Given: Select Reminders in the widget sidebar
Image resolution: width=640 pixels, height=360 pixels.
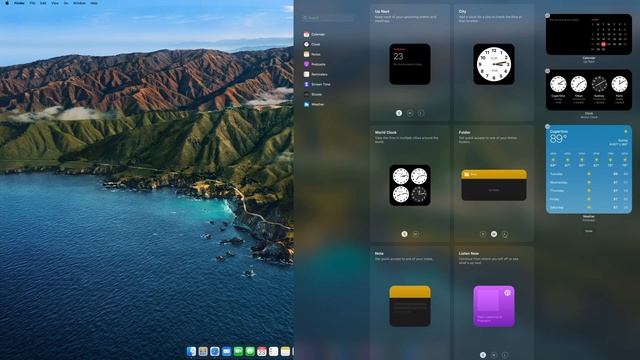Looking at the screenshot, I should tap(316, 74).
